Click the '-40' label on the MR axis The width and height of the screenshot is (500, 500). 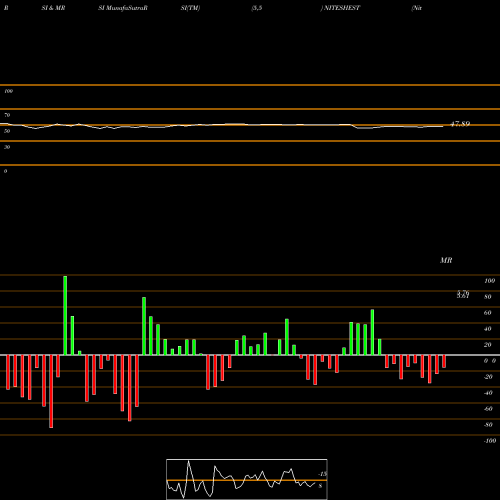pyautogui.click(x=488, y=393)
